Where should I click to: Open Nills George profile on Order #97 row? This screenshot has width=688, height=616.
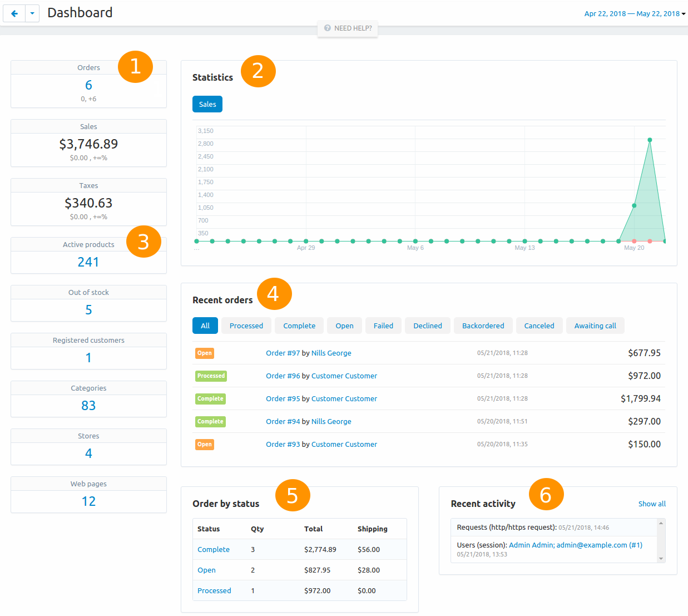pos(331,353)
